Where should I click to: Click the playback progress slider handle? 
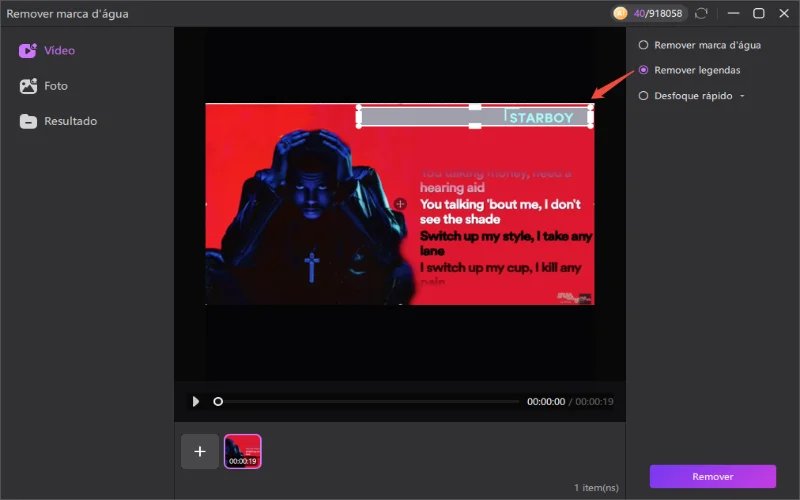coord(218,402)
